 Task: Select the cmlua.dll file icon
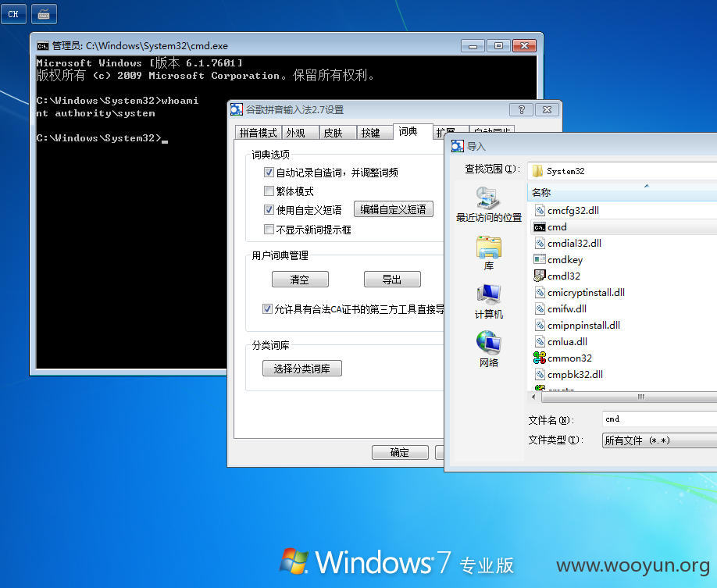tap(540, 341)
